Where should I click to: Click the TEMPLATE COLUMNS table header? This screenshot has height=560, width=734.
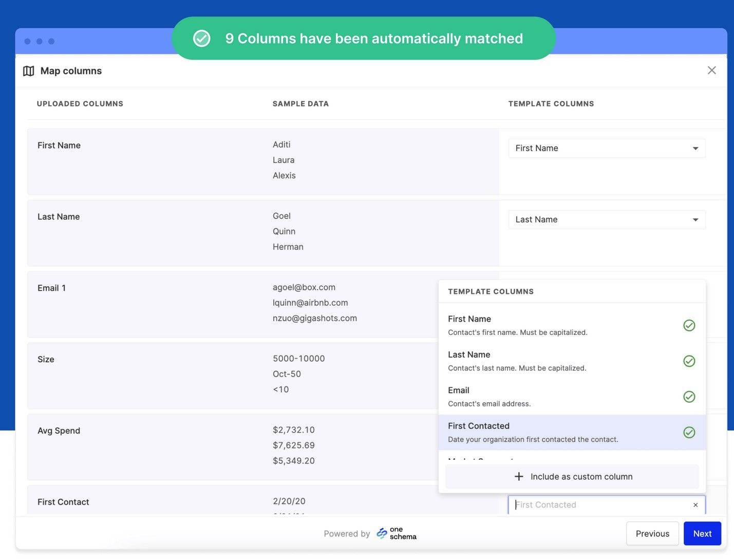point(551,104)
